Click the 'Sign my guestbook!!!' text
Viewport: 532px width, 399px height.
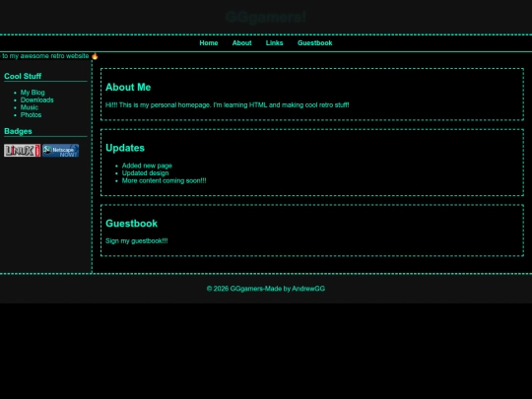(x=137, y=241)
